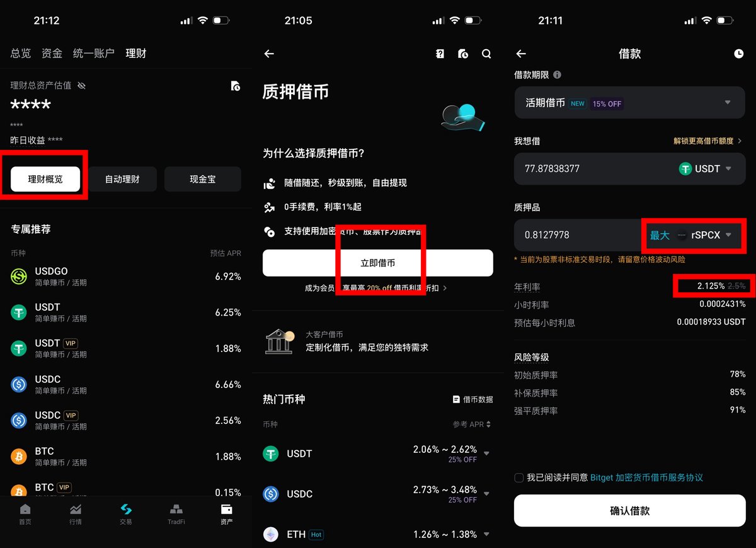Open TradFi in bottom navigation

(x=176, y=514)
